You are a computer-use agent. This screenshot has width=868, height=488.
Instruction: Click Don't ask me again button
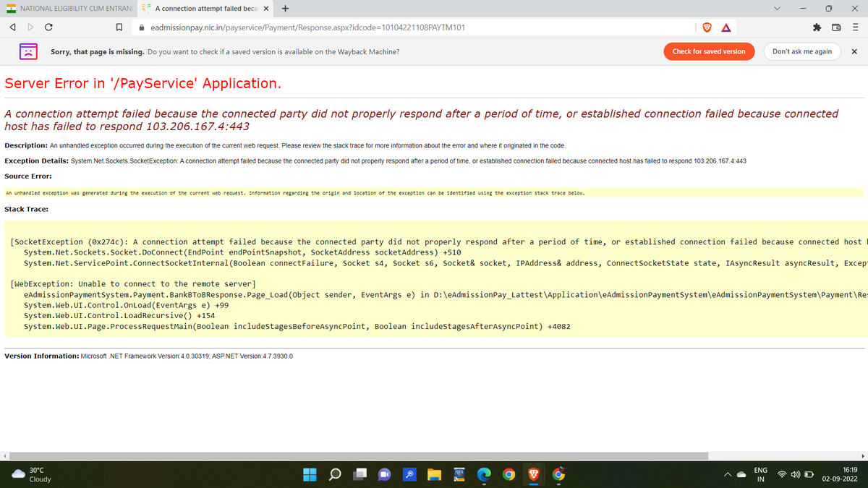coord(802,51)
